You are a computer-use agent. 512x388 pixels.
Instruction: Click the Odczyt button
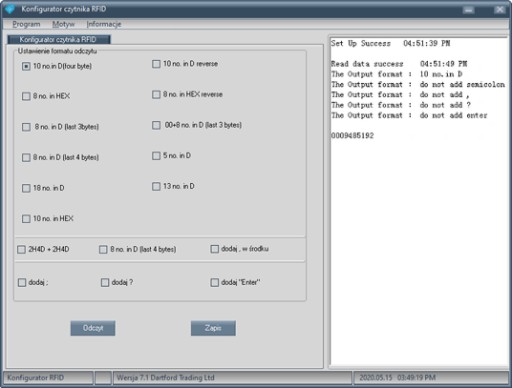tap(93, 328)
